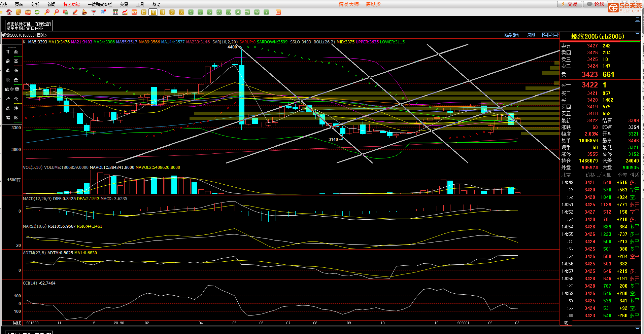Image resolution: width=644 pixels, height=334 pixels.
Task: Click the 交易 trade button
Action: coord(569,4)
